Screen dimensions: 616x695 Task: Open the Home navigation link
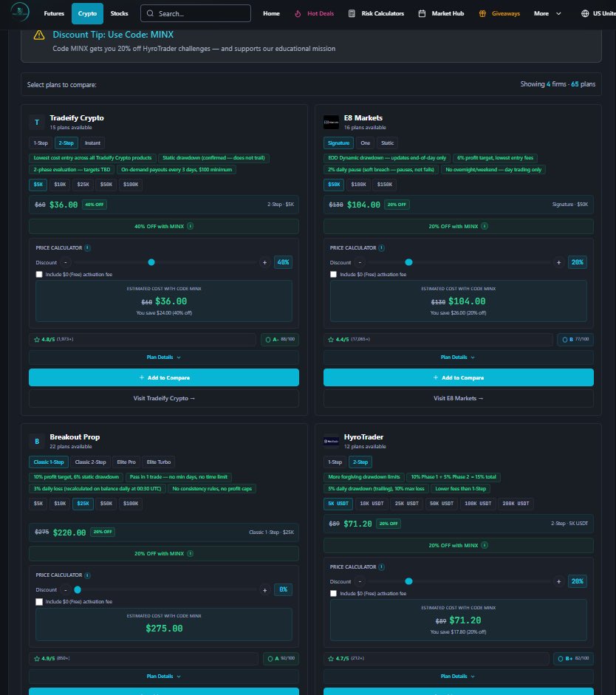(271, 14)
